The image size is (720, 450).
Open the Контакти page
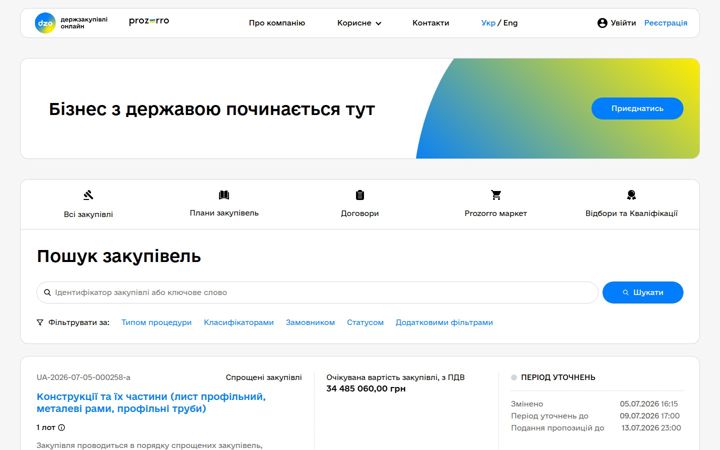(x=431, y=23)
